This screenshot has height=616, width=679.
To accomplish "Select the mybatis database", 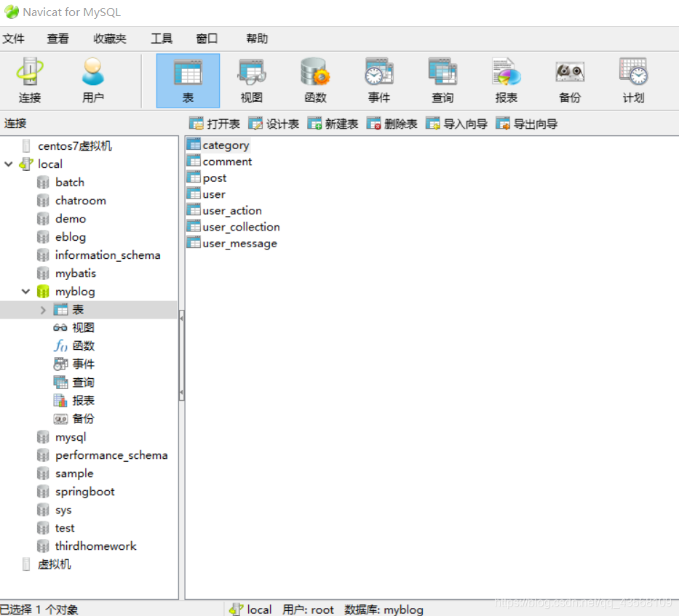I will (76, 273).
